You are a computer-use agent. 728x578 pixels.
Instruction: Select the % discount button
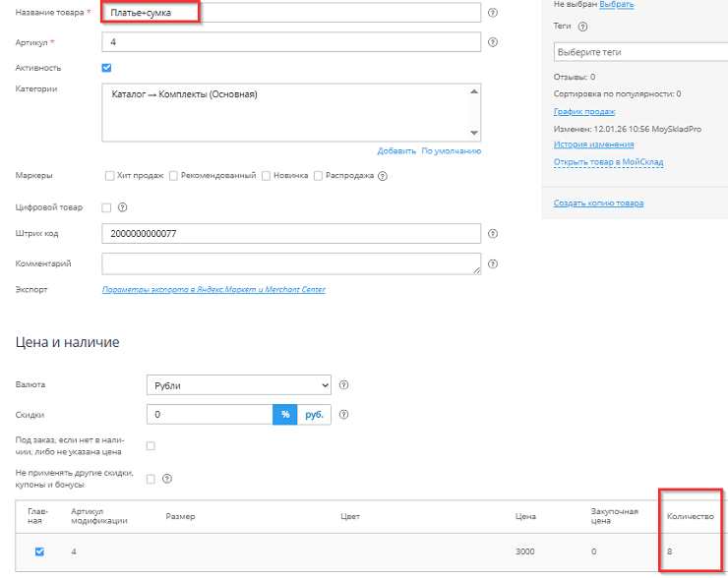click(x=285, y=415)
